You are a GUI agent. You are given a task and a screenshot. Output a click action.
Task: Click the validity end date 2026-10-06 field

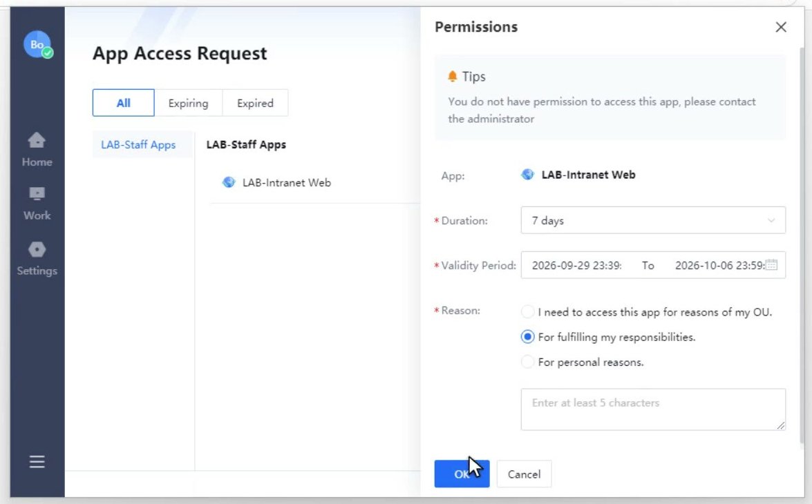pyautogui.click(x=719, y=265)
